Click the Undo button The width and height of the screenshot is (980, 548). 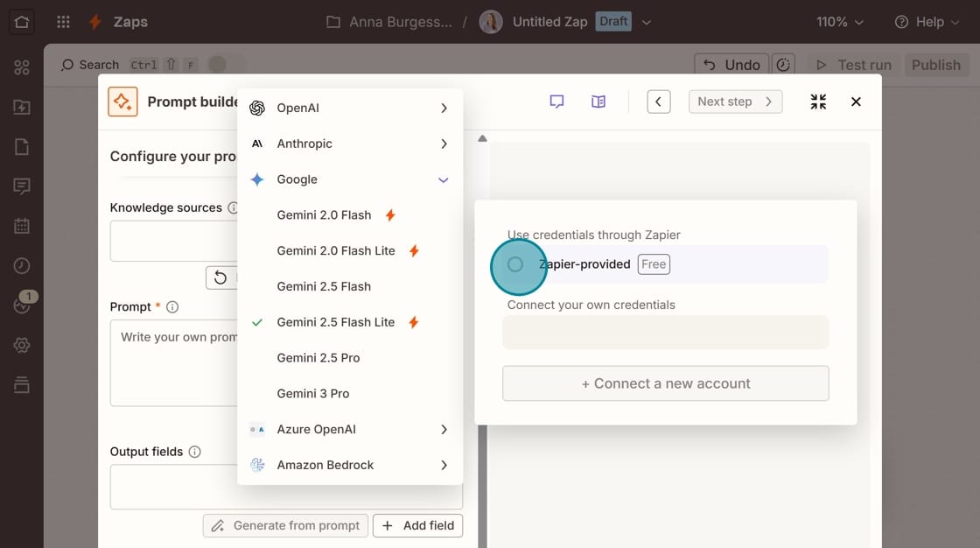(731, 65)
